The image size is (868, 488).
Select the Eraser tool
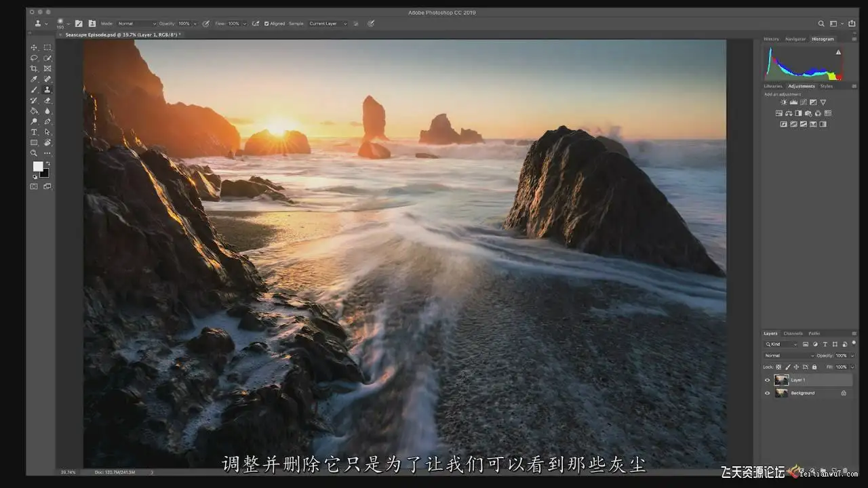47,100
